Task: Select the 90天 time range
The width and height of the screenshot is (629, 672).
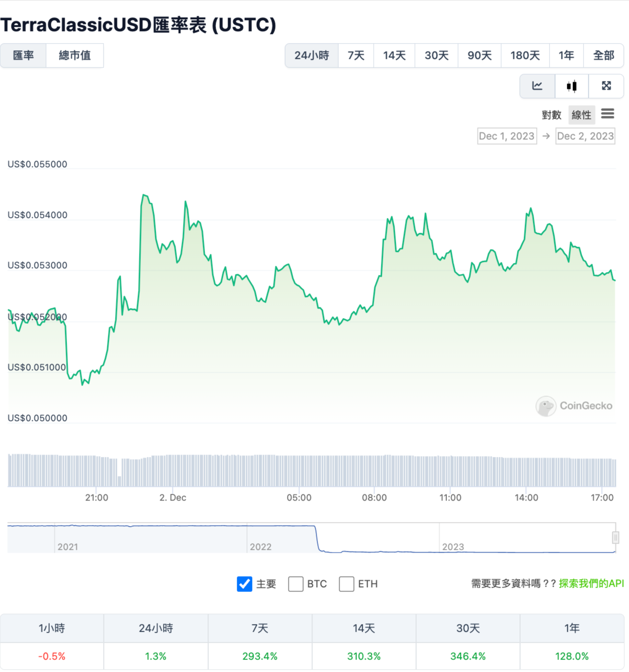Action: coord(480,56)
